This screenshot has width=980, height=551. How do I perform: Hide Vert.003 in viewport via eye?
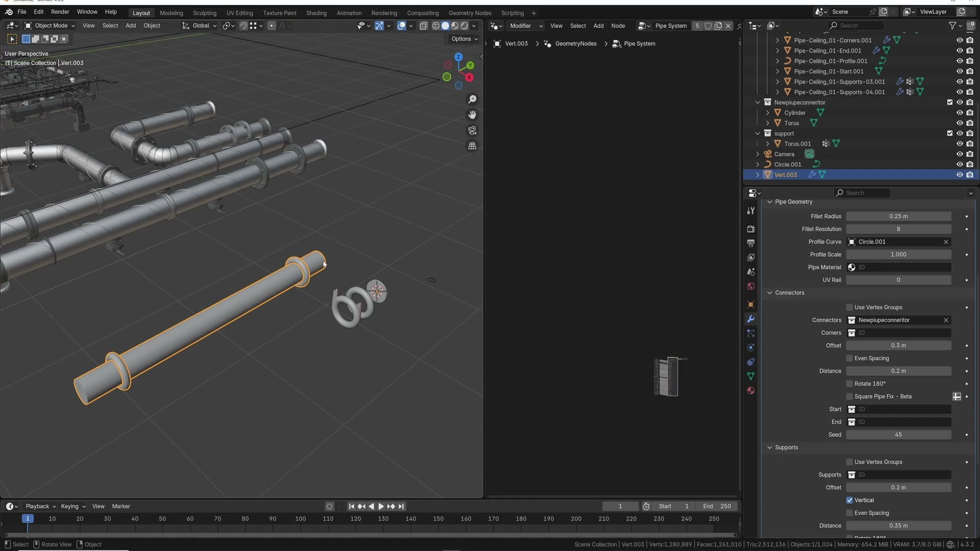[x=960, y=174]
